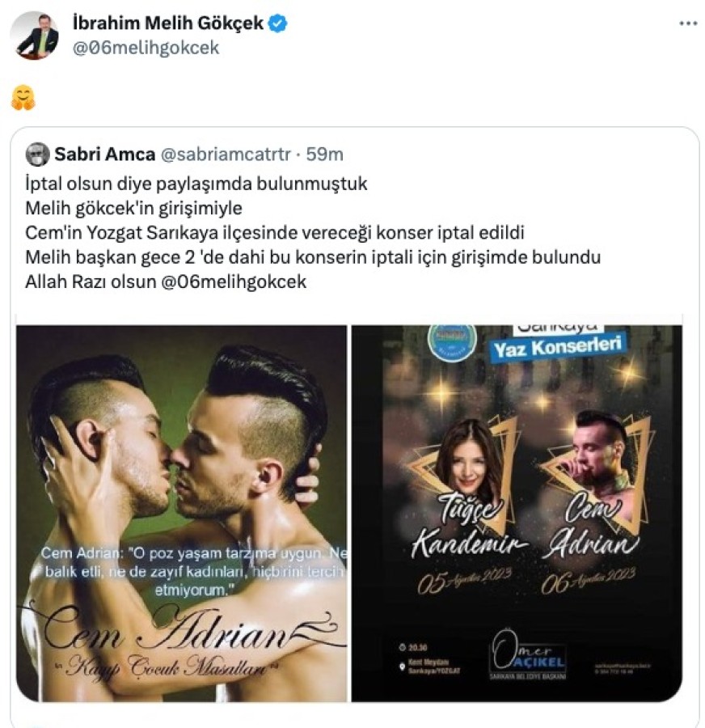Open the three-dot more options menu

click(688, 23)
